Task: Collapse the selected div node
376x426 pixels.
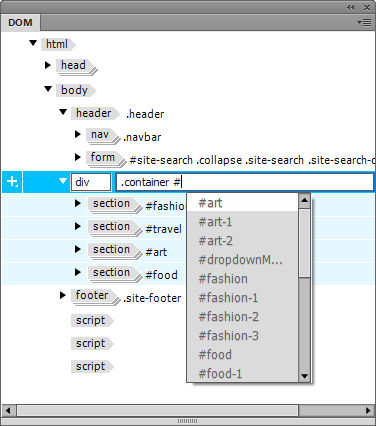Action: click(x=63, y=181)
